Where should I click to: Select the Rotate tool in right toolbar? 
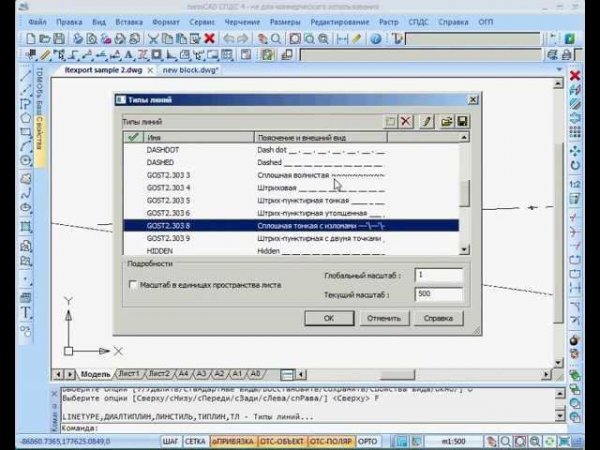pyautogui.click(x=575, y=165)
